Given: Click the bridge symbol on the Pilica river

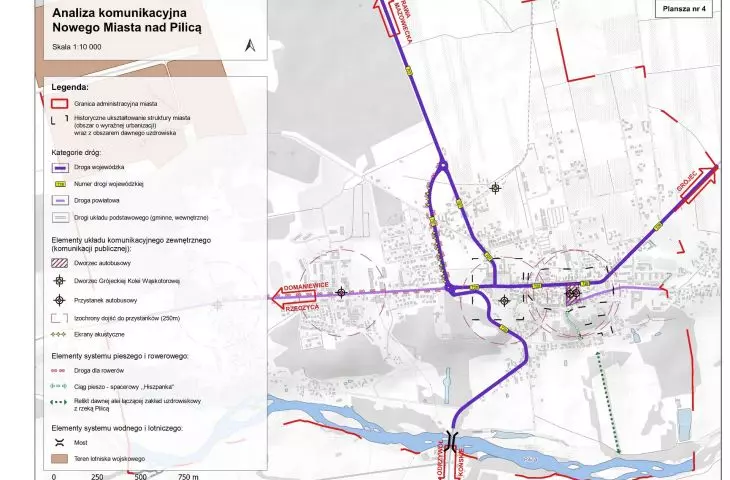Looking at the screenshot, I should point(451,440).
